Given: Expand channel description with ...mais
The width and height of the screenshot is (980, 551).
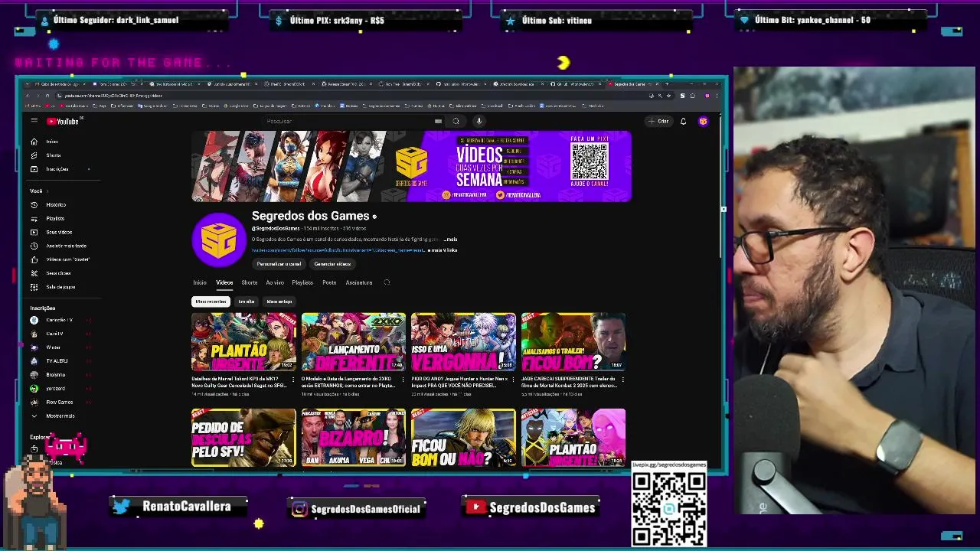Looking at the screenshot, I should click(450, 240).
